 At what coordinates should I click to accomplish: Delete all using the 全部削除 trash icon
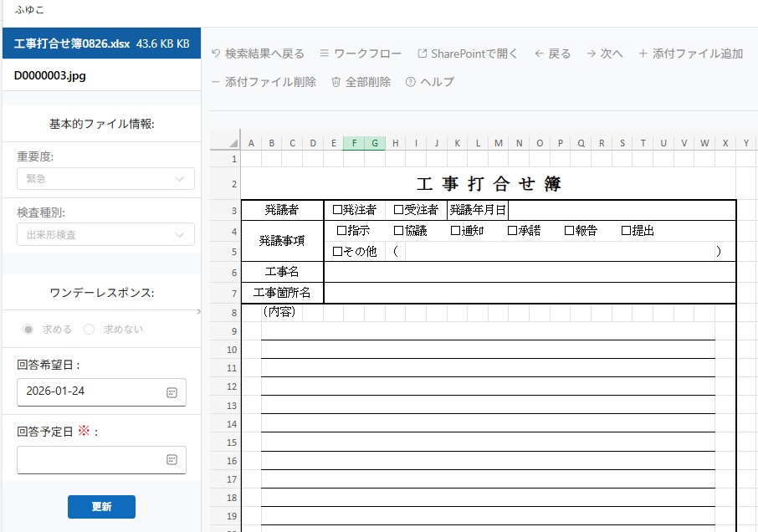(x=336, y=82)
